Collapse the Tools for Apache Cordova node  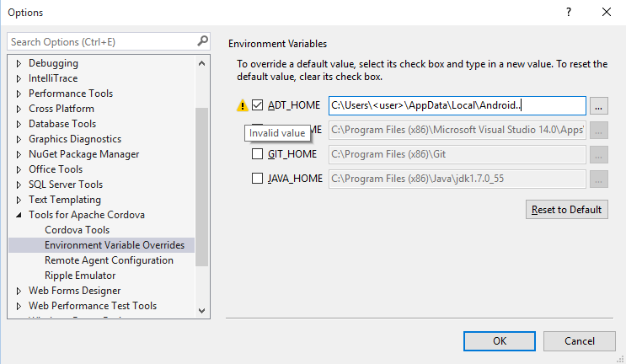(x=19, y=215)
